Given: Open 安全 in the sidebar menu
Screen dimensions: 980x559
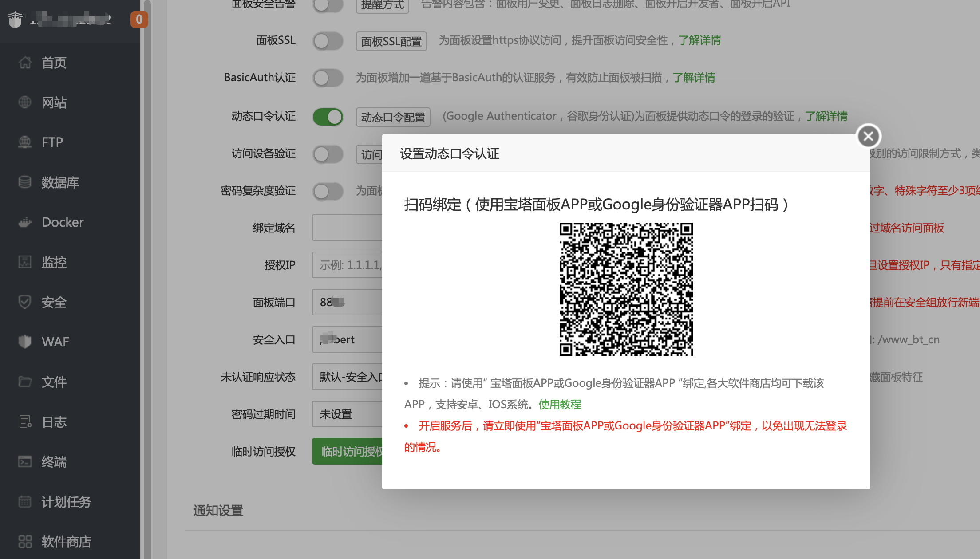Looking at the screenshot, I should (54, 302).
